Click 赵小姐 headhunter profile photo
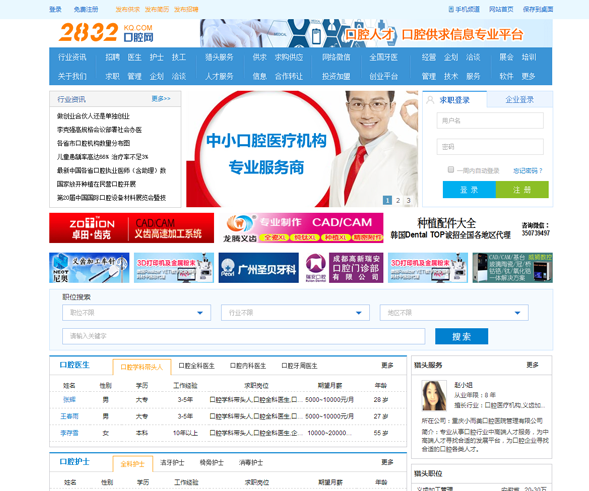589x491 pixels. coord(434,396)
